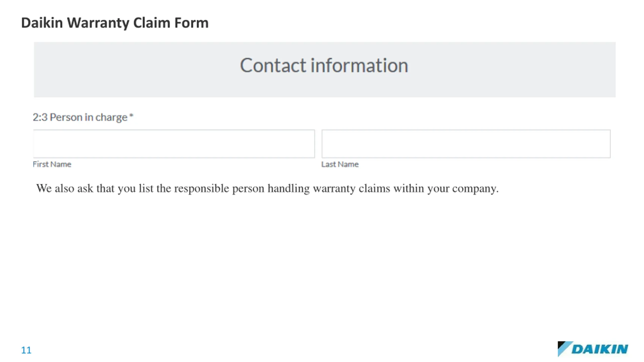Click the First Name input field

coord(174,144)
